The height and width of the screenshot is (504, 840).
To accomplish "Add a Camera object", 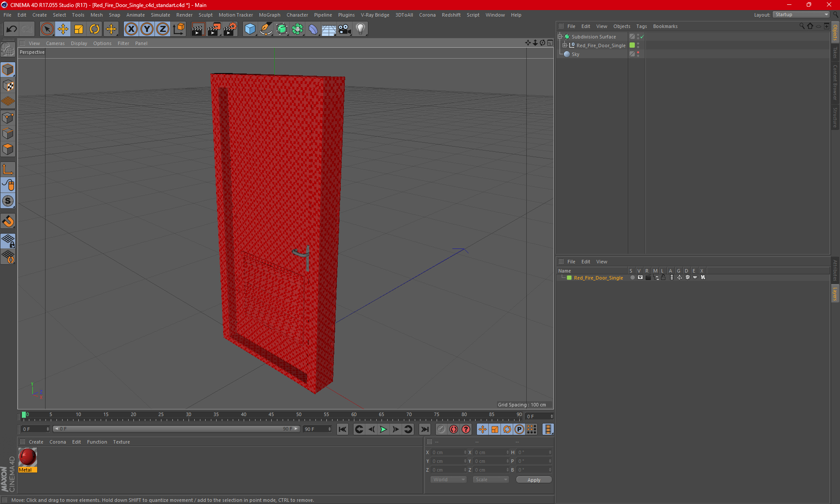I will 345,29.
